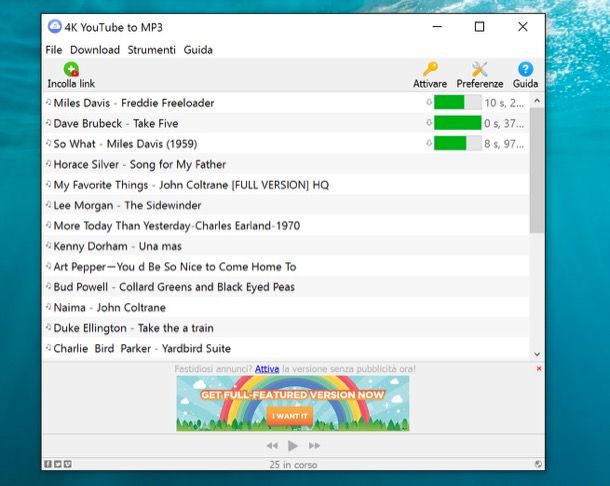Click the play button

click(x=293, y=446)
